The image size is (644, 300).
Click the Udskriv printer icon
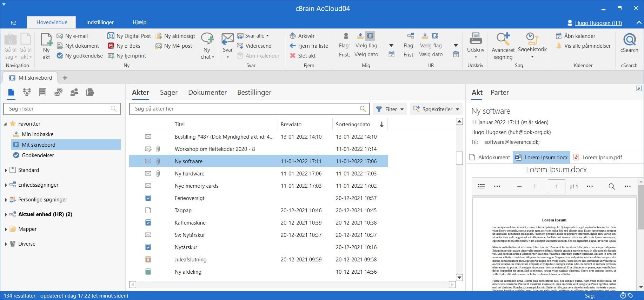476,38
